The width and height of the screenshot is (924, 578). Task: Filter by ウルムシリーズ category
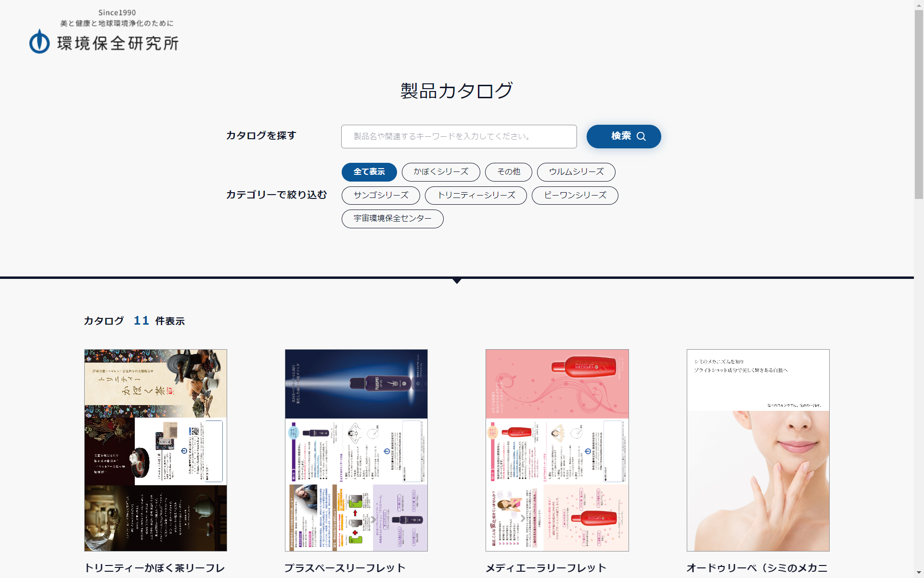coord(576,172)
